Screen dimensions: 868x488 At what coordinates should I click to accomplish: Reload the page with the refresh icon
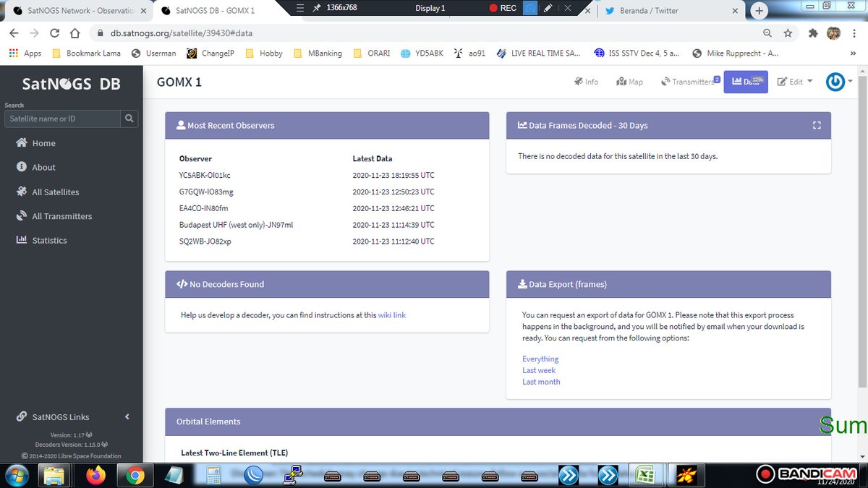click(x=54, y=33)
